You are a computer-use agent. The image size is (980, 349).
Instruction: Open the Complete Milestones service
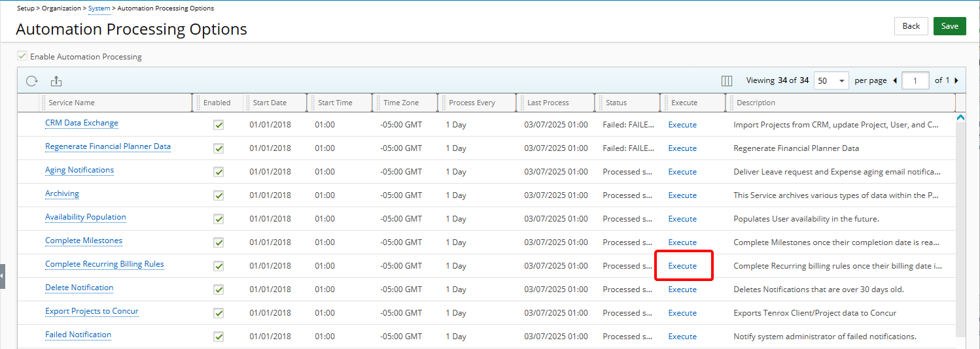84,241
